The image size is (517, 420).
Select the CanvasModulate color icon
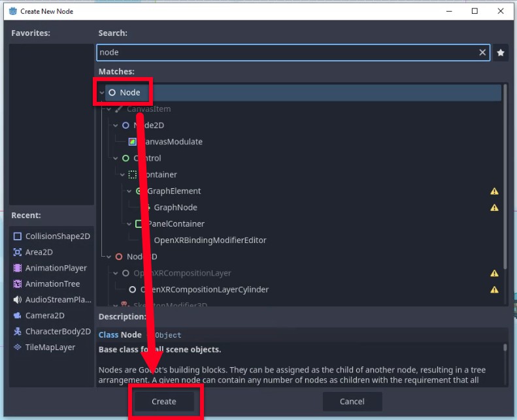click(x=132, y=142)
